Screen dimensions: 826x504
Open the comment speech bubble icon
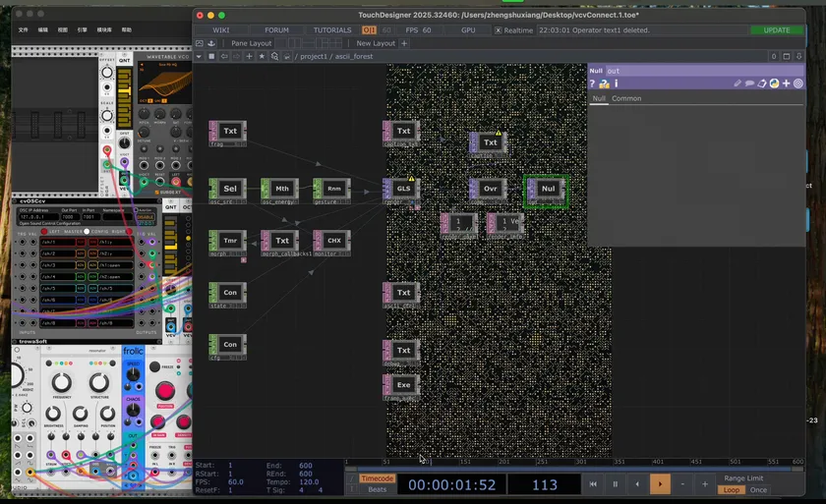pyautogui.click(x=749, y=84)
